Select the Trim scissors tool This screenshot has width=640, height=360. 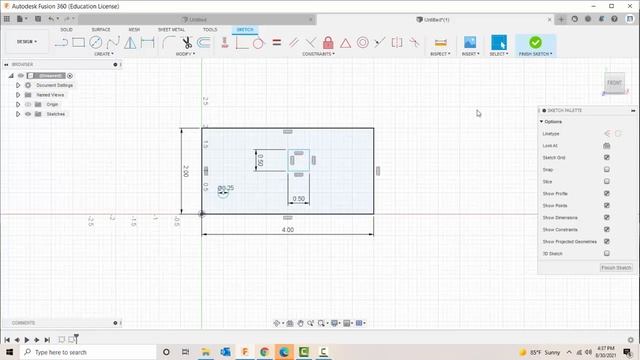point(187,42)
